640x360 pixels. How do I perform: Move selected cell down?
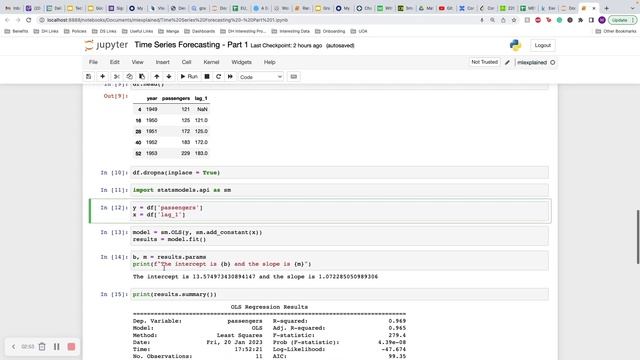[169, 77]
